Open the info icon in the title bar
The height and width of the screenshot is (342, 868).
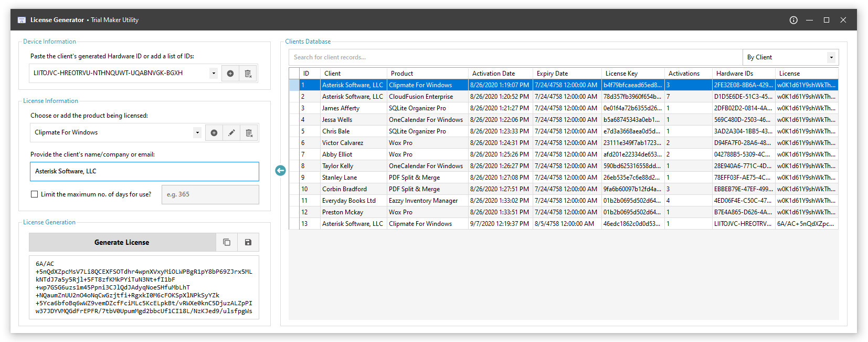[793, 20]
